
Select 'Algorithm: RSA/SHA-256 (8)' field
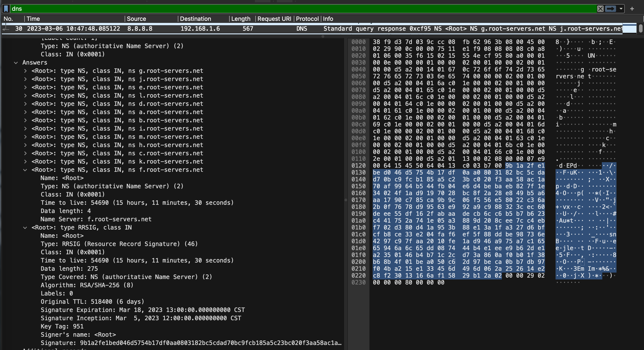pos(87,285)
